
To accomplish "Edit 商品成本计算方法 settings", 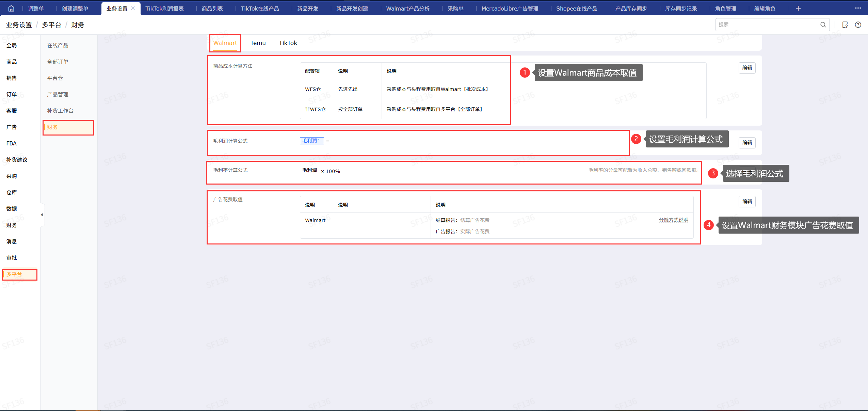I will [747, 68].
